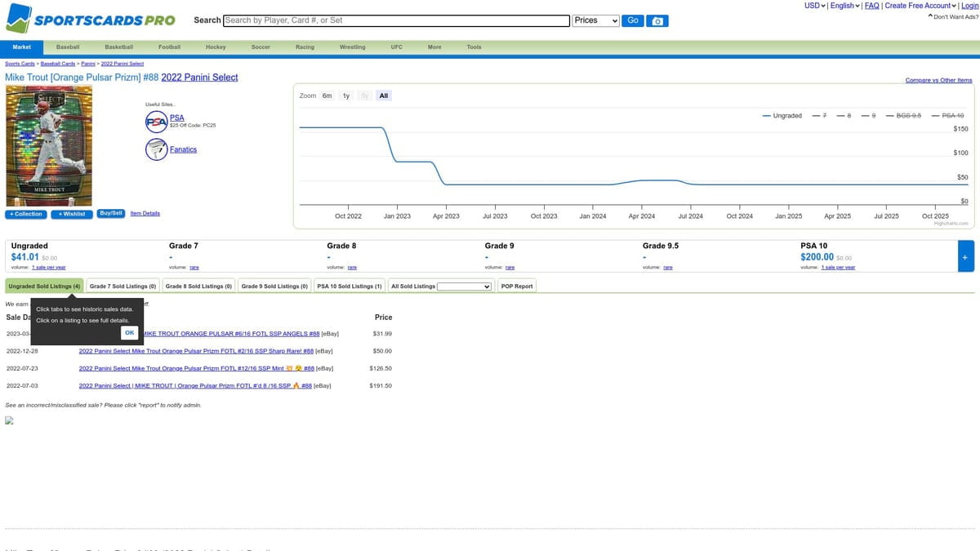Screen dimensions: 980x551
Task: Expand the All Sold Listings dropdown
Action: [465, 287]
